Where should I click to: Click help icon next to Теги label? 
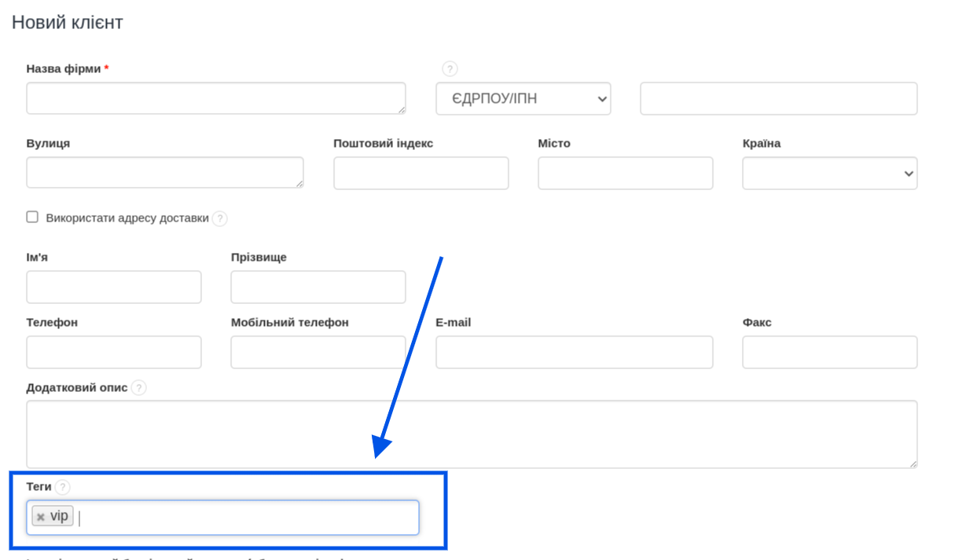click(x=62, y=487)
